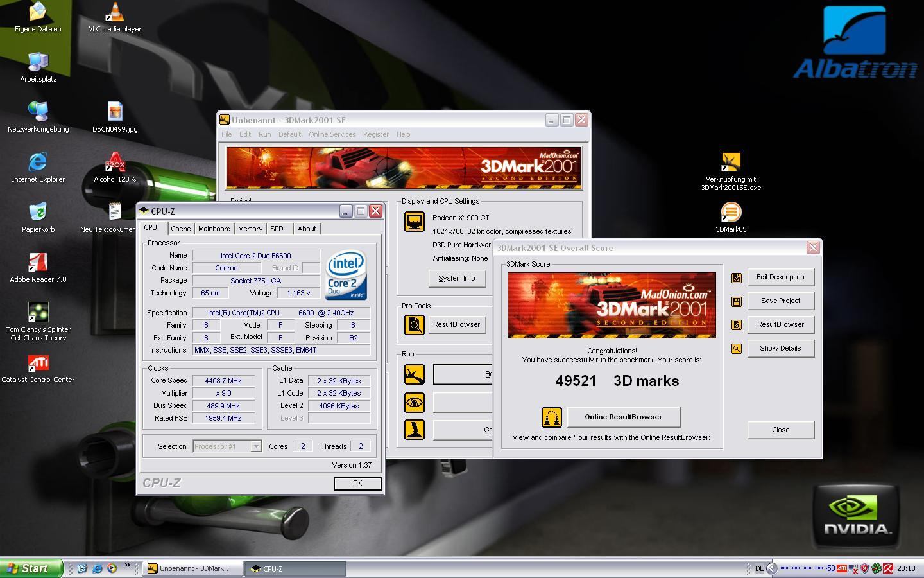
Task: Click podium icon beside Online ResultBrowser
Action: (x=552, y=417)
